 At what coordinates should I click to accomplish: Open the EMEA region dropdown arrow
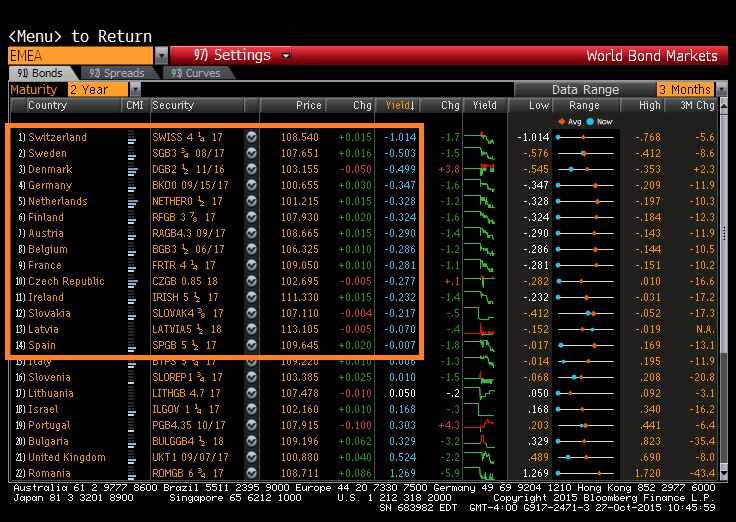tap(161, 56)
